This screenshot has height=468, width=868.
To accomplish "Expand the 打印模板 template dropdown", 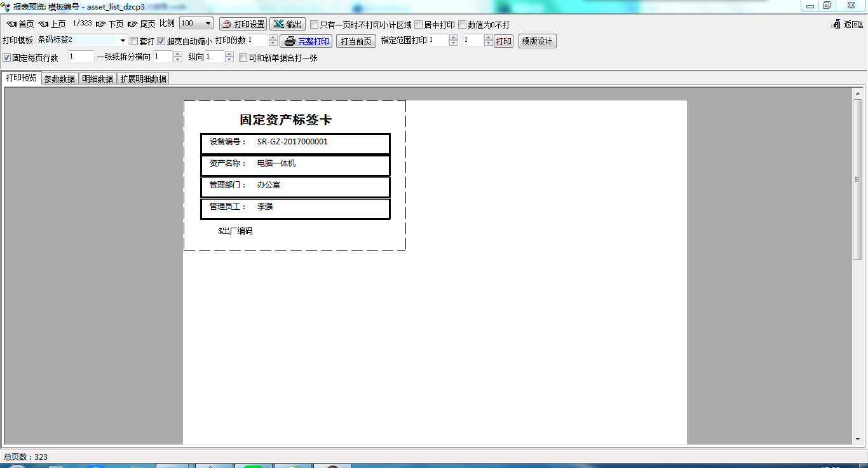I will point(123,41).
